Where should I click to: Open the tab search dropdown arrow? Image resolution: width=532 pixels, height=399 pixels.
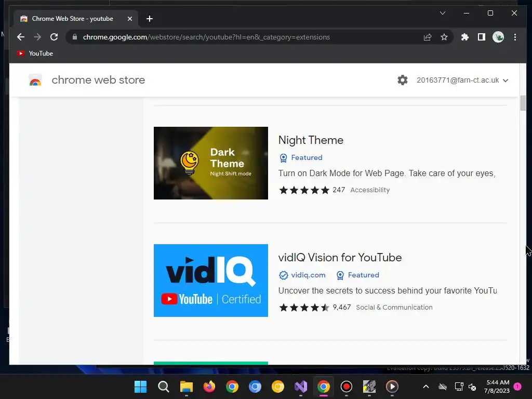(443, 13)
